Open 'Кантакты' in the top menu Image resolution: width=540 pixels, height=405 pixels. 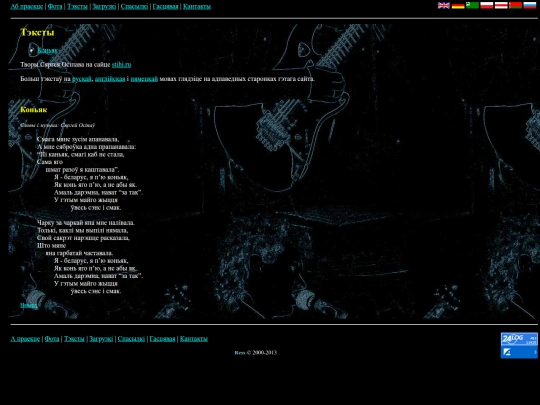click(x=197, y=7)
